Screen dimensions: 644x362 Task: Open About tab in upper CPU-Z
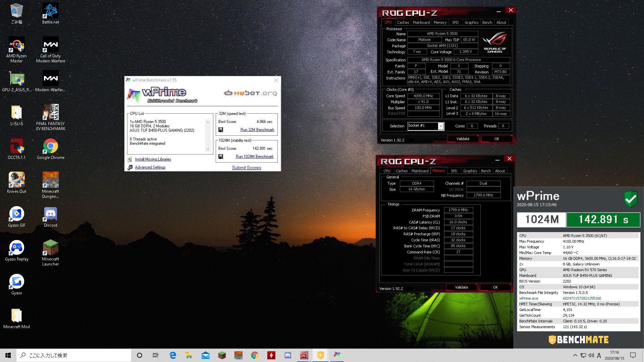[x=501, y=22]
